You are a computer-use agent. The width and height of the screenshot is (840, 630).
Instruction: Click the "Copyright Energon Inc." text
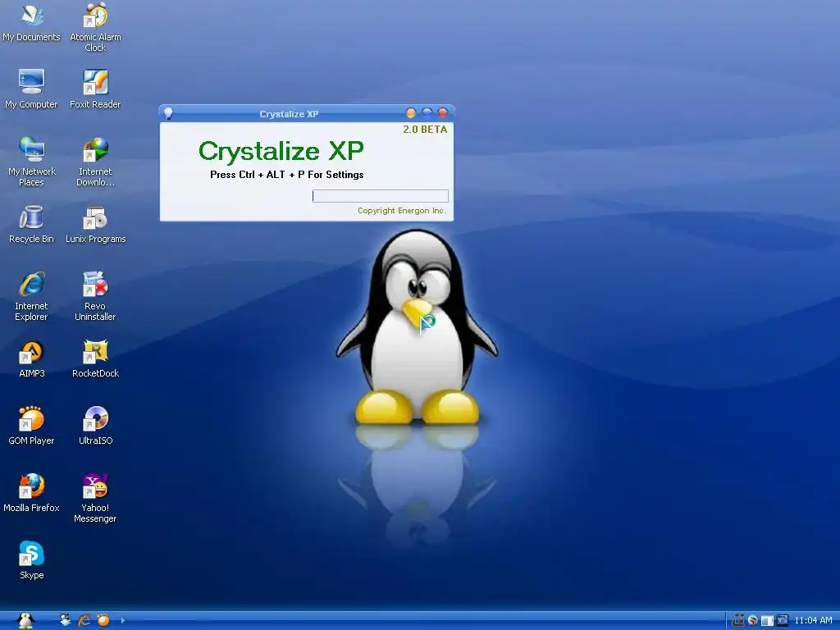coord(402,211)
